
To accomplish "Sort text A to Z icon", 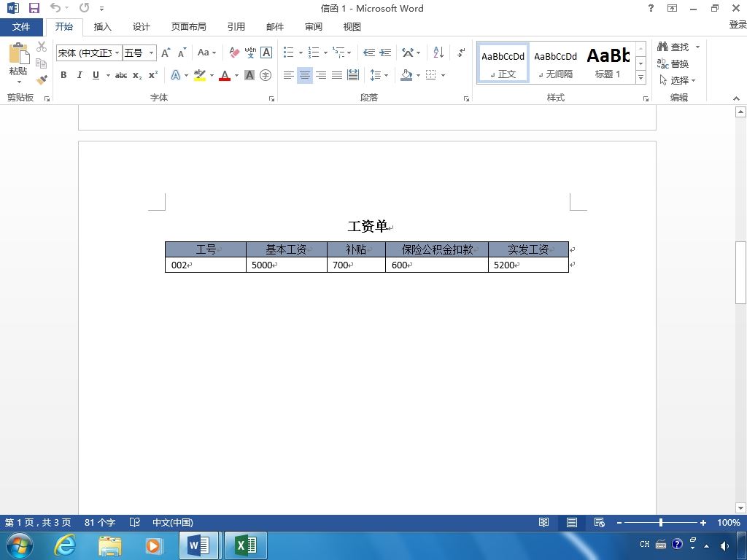I will click(438, 52).
